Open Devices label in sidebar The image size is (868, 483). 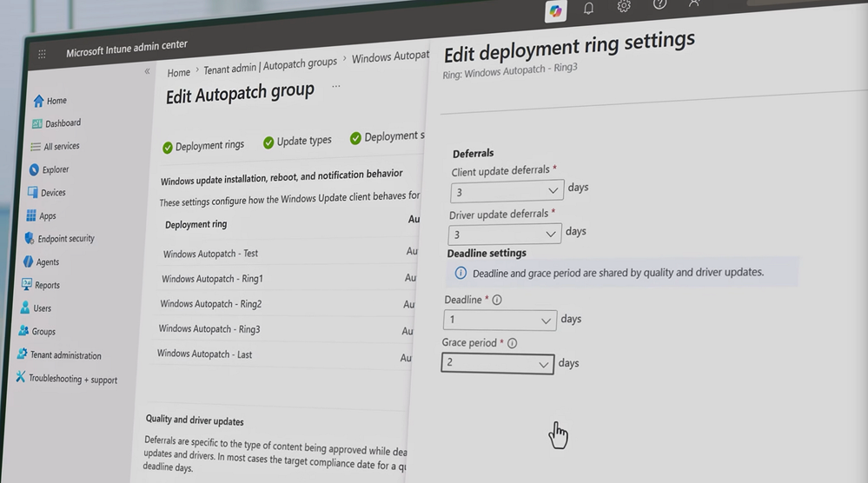pyautogui.click(x=53, y=193)
